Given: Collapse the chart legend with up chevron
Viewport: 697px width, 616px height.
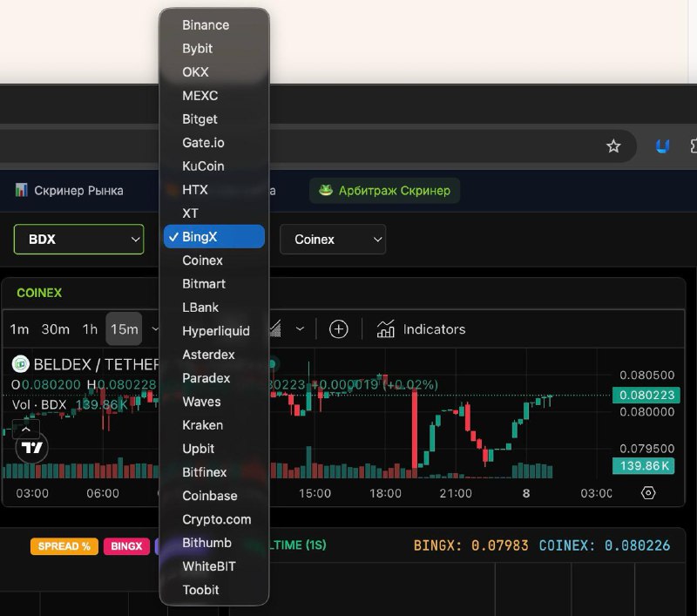Looking at the screenshot, I should point(26,430).
